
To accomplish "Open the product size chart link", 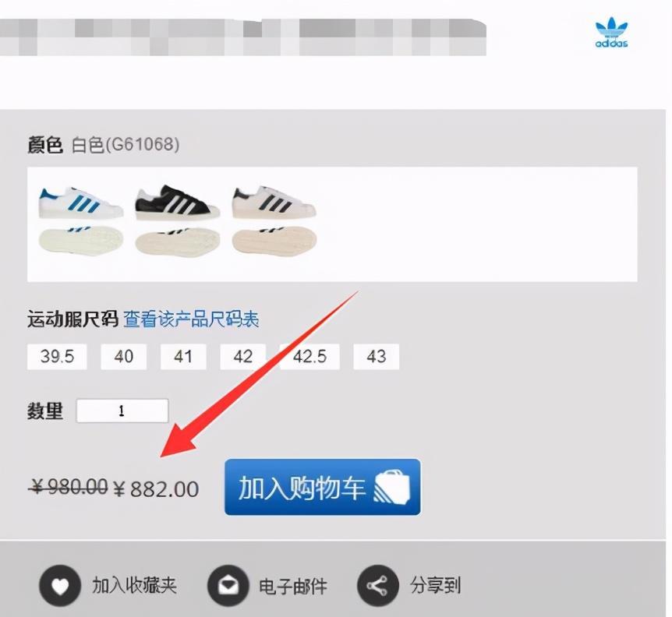I will click(x=191, y=319).
